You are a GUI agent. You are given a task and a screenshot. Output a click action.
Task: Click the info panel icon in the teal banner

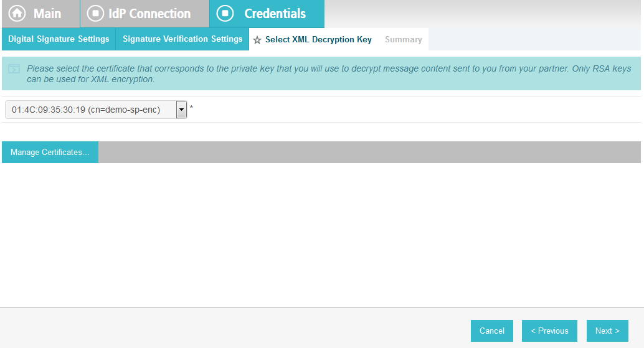(x=14, y=68)
